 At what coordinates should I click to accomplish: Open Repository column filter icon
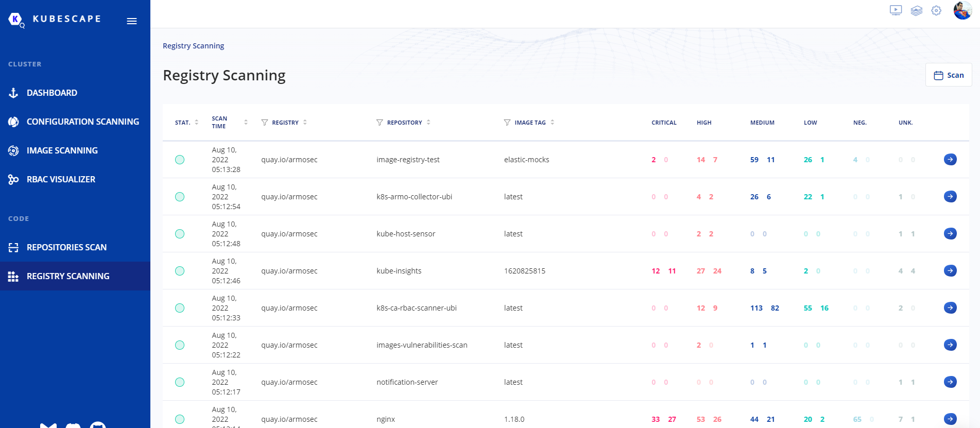click(380, 123)
